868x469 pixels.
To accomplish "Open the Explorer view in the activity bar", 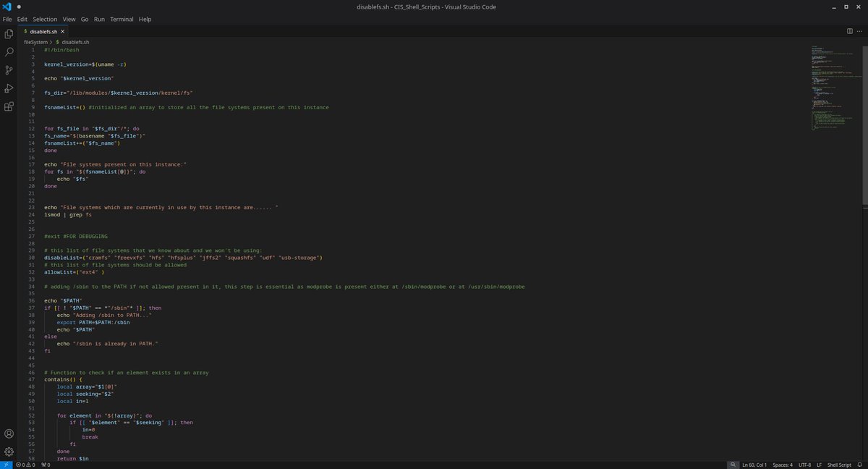I will pos(9,33).
